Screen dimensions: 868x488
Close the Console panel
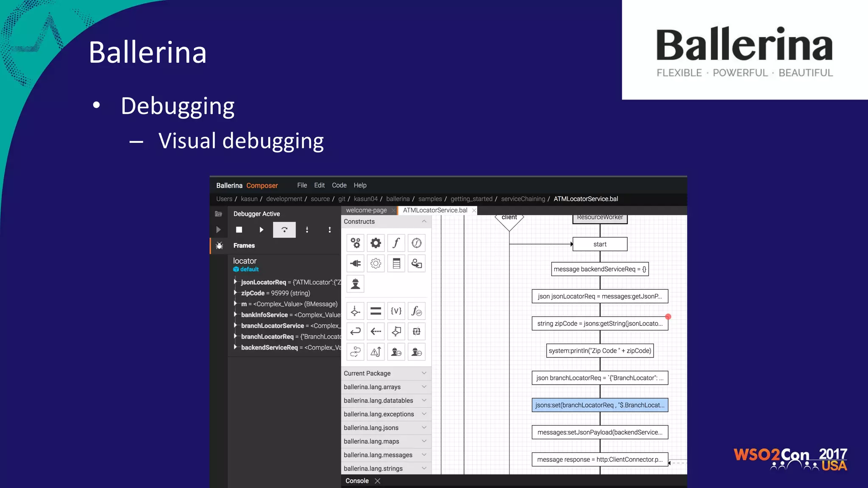(378, 481)
